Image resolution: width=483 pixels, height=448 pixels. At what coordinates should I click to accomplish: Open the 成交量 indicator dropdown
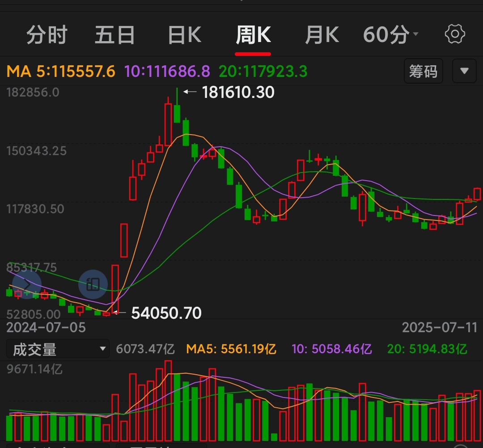(58, 349)
